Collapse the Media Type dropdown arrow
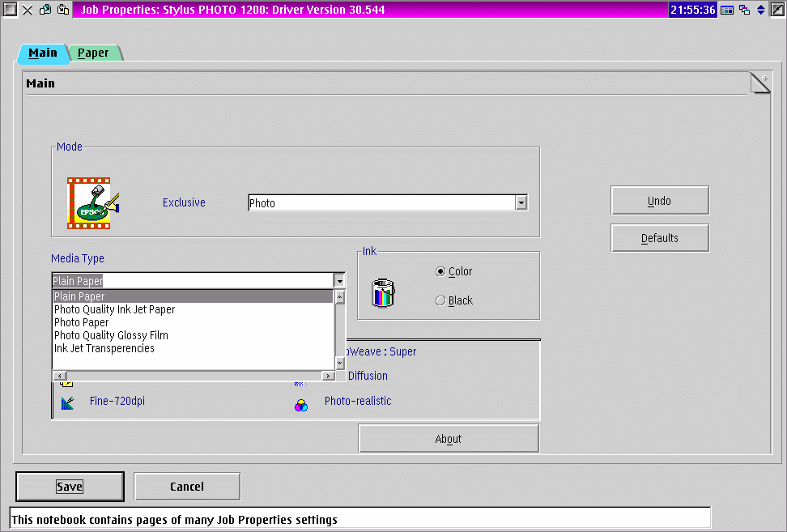Screen dimensions: 787x532 click(x=339, y=280)
